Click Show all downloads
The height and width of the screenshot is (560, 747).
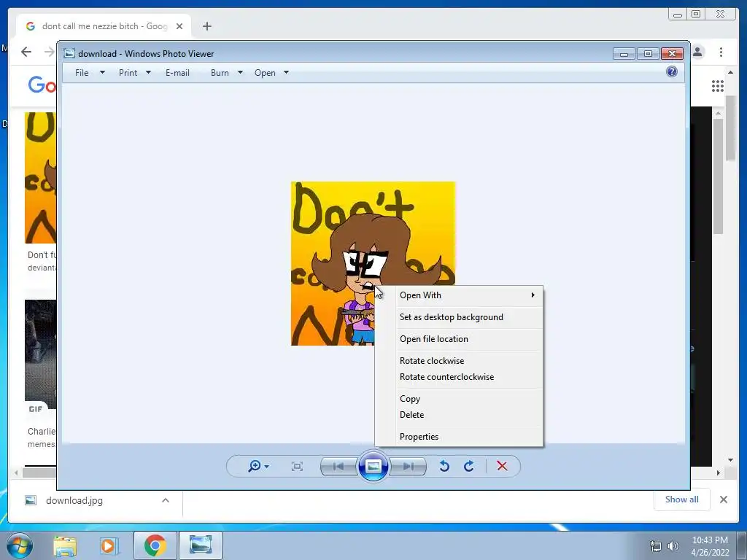pos(682,499)
